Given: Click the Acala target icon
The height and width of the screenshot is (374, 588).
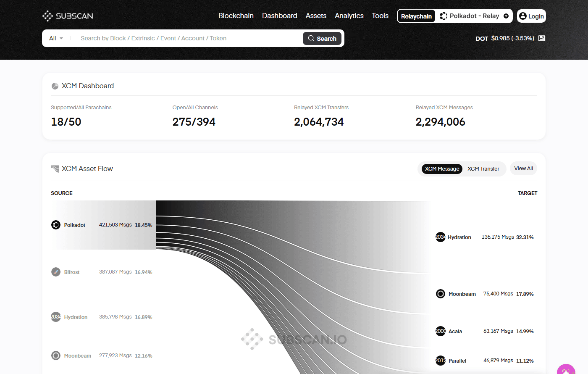Looking at the screenshot, I should point(440,331).
